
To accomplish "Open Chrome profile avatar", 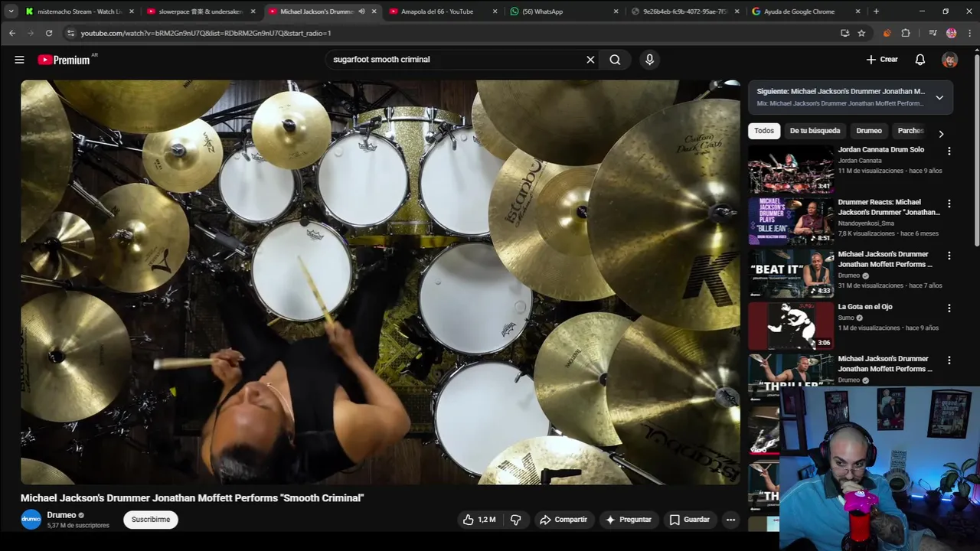I will tap(951, 33).
